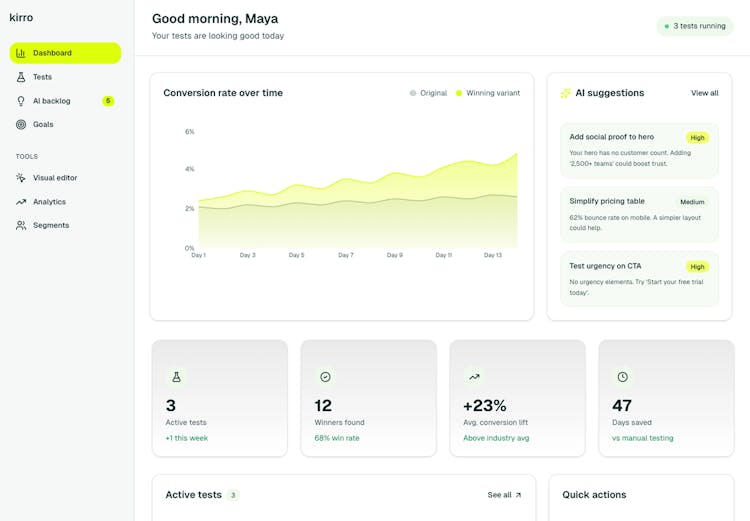The height and width of the screenshot is (521, 750).
Task: Click the target icon next to Goals
Action: 21,125
